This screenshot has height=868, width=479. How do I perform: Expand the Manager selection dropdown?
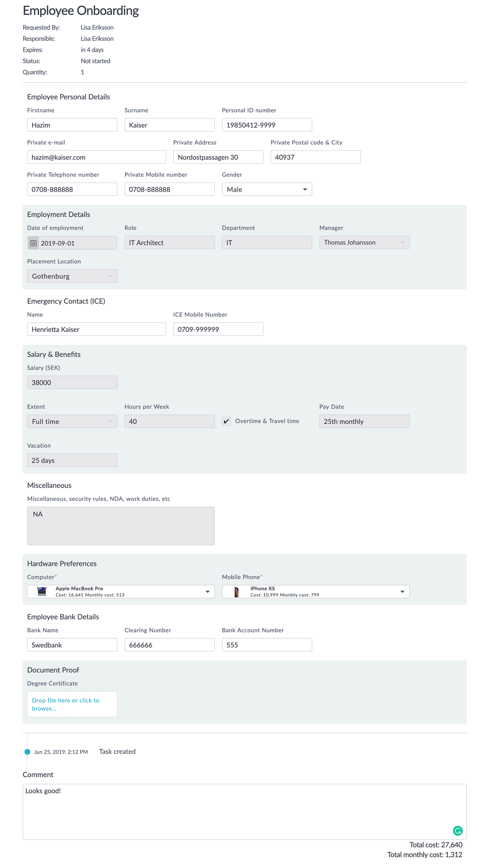403,242
